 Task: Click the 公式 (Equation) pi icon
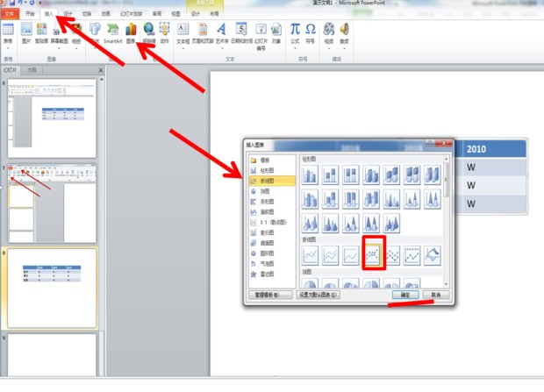295,32
